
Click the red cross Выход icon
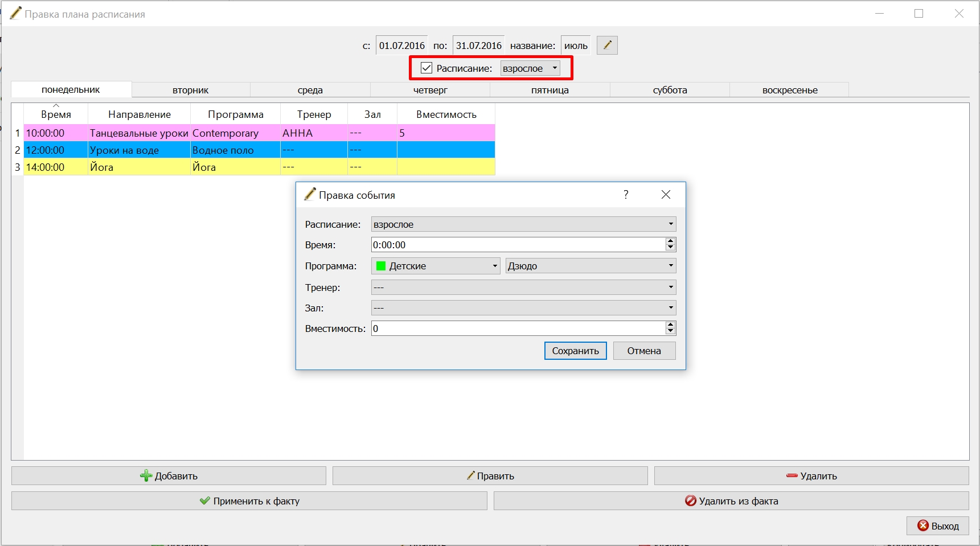923,526
